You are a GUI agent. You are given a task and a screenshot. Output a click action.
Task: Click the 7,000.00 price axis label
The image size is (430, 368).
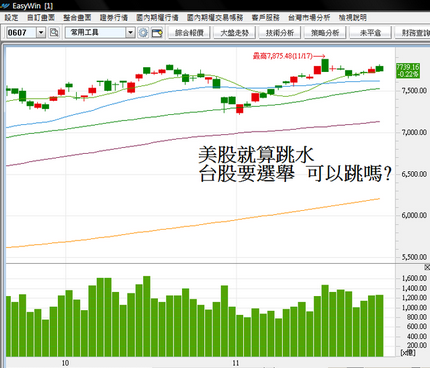point(414,132)
